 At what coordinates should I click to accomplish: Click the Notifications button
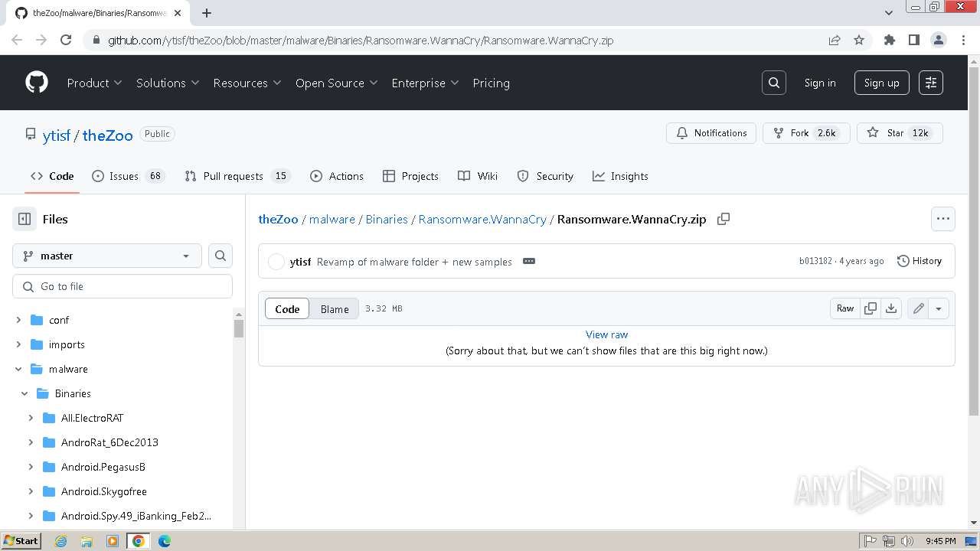[x=711, y=133]
